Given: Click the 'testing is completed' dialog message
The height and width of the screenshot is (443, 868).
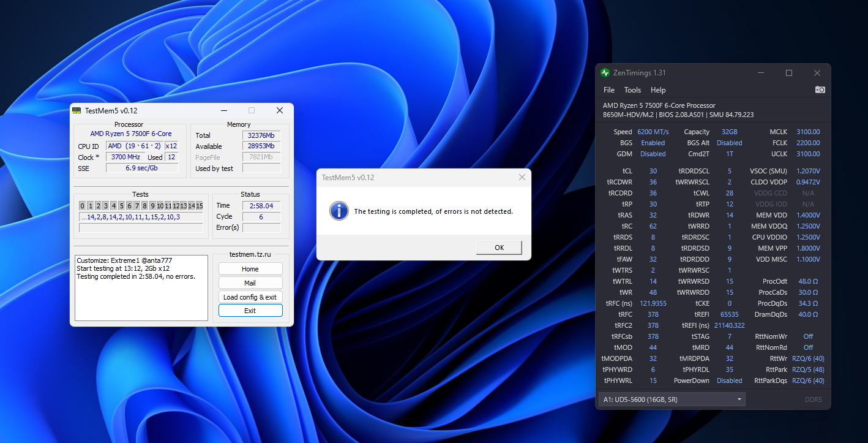Looking at the screenshot, I should coord(433,211).
